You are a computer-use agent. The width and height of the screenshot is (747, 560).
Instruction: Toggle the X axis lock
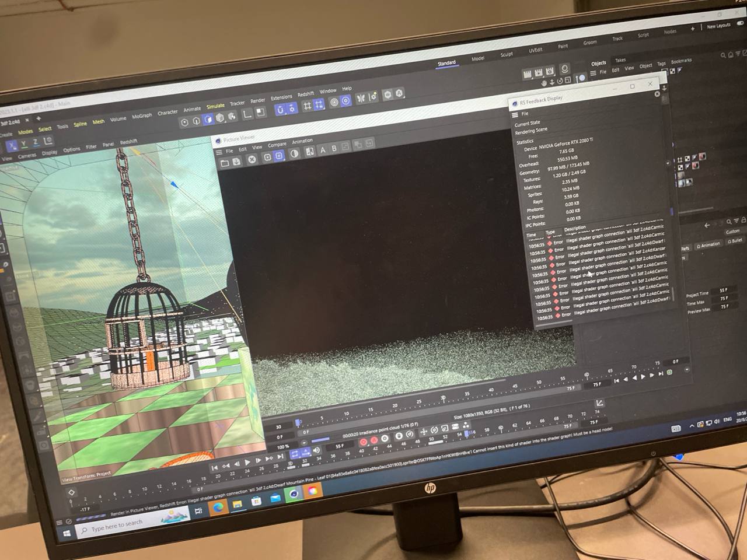pyautogui.click(x=11, y=146)
